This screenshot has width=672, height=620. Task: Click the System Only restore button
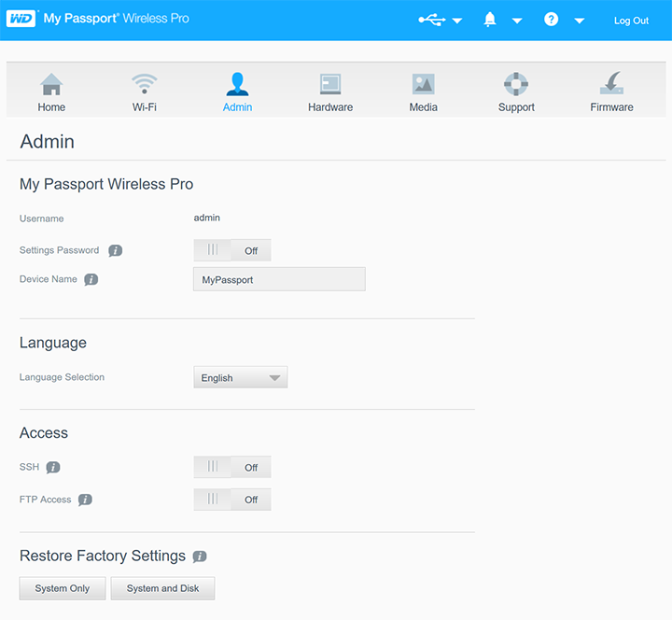pos(63,588)
